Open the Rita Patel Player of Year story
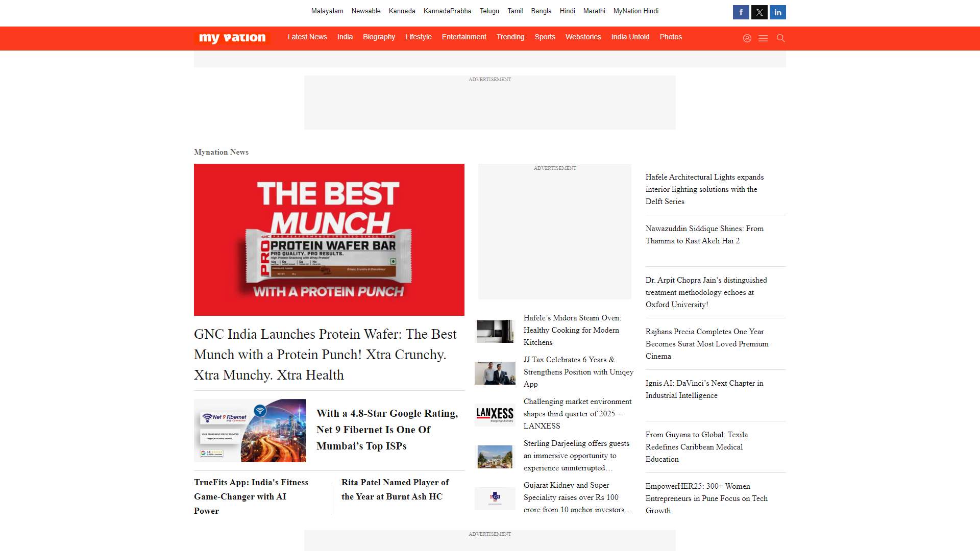980x551 pixels. [395, 489]
